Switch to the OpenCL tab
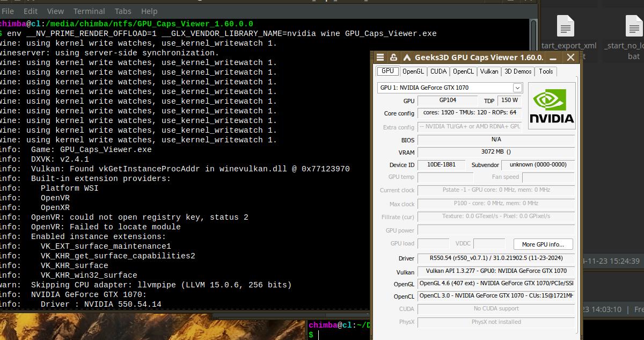The width and height of the screenshot is (644, 340). pos(463,71)
